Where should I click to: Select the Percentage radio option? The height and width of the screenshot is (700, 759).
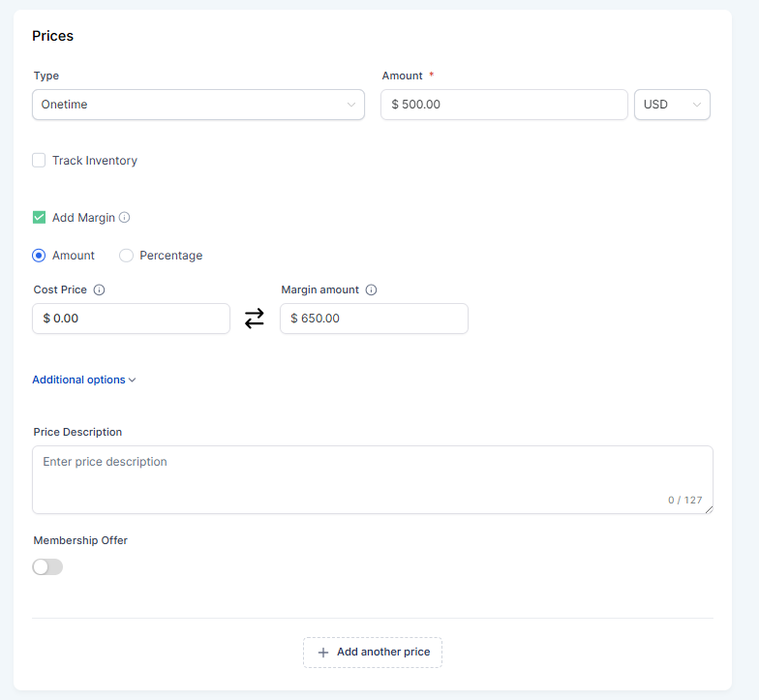pos(126,256)
